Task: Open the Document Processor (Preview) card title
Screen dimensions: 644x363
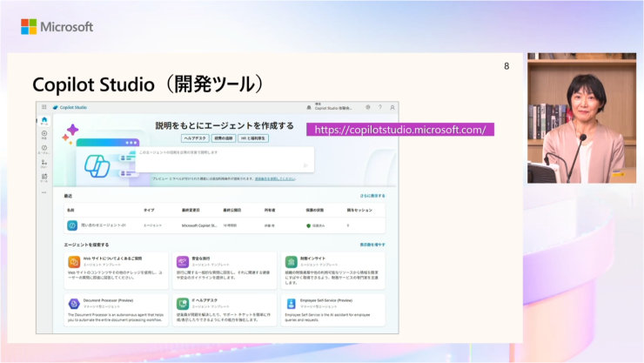Action: 109,300
